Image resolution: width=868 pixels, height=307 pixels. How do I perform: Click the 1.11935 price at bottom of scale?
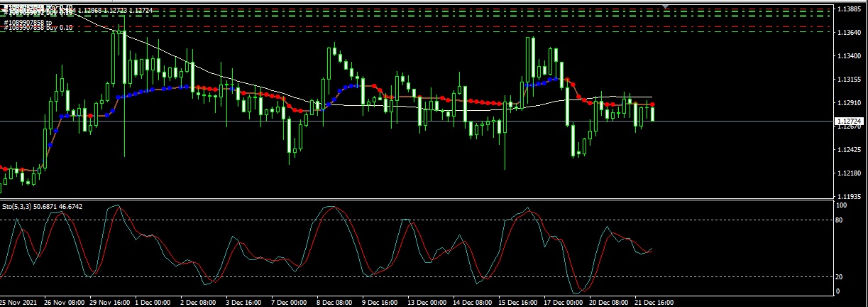click(850, 196)
